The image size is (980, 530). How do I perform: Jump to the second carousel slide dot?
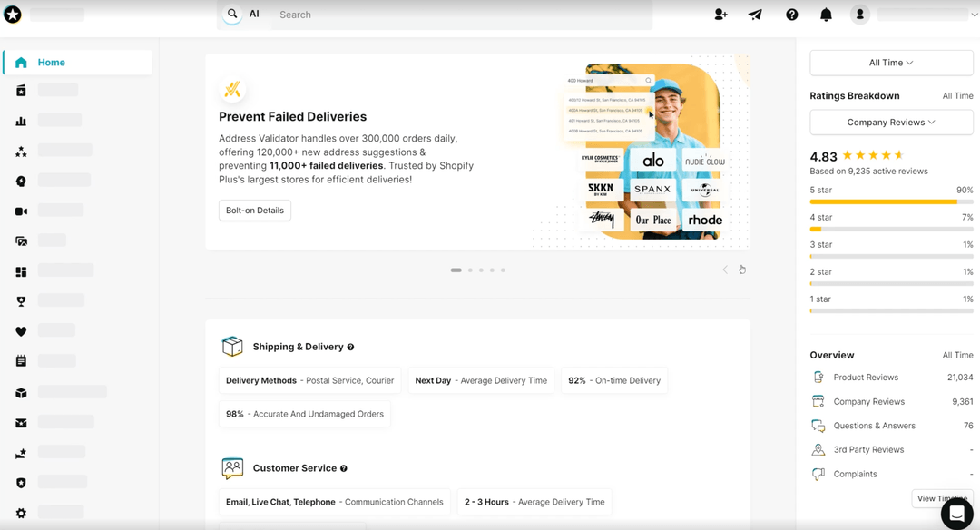[470, 270]
